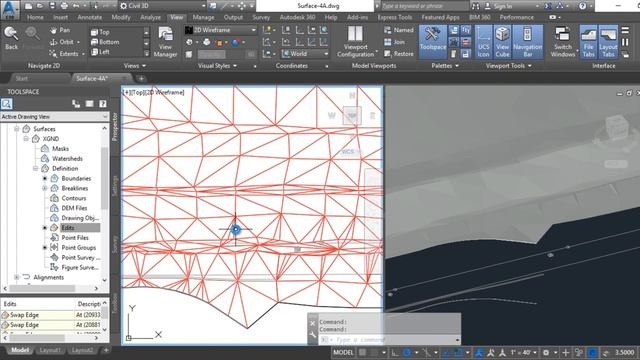Switch Windows in Interface panel
This screenshot has height=360, width=640.
click(x=562, y=42)
